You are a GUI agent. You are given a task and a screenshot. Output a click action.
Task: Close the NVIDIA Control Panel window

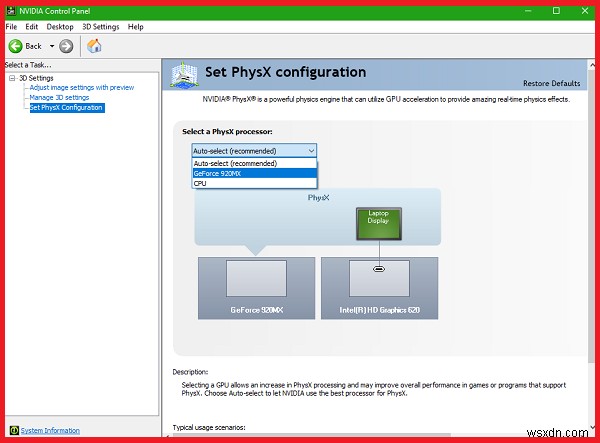585,11
